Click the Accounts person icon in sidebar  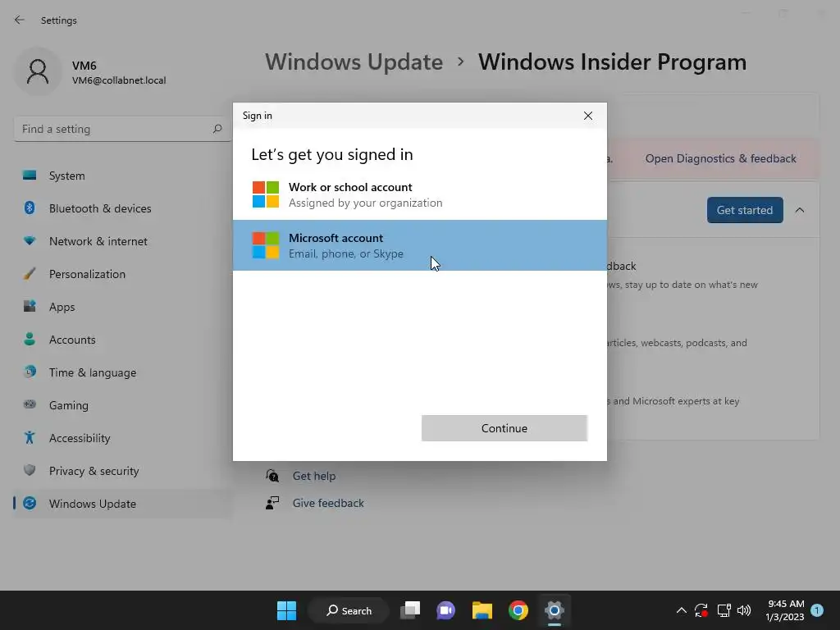click(30, 339)
